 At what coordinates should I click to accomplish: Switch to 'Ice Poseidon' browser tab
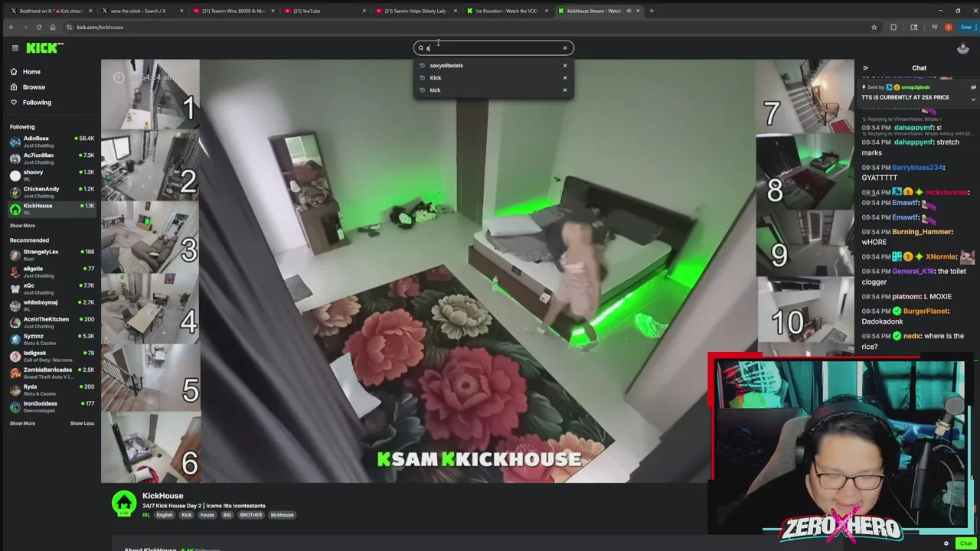pos(506,11)
